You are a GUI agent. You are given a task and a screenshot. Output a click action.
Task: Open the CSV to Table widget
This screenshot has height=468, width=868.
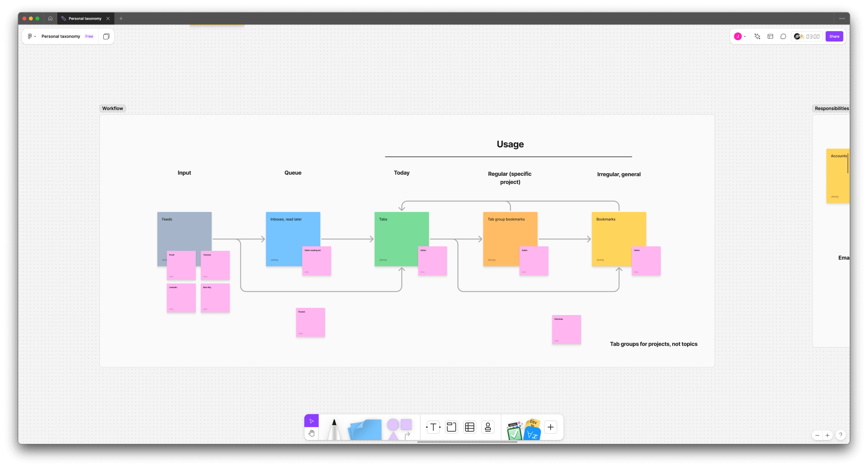pos(533,427)
